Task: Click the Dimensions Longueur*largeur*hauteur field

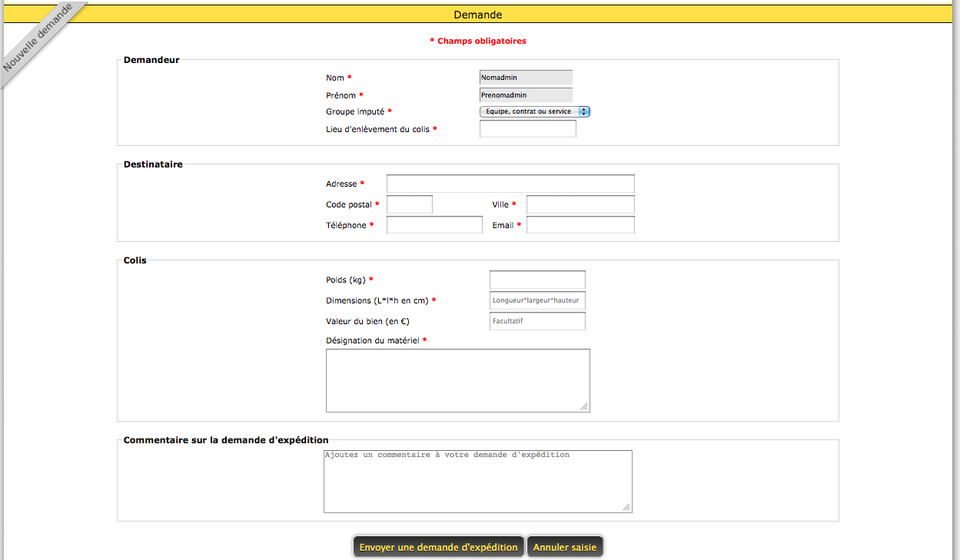Action: point(537,300)
